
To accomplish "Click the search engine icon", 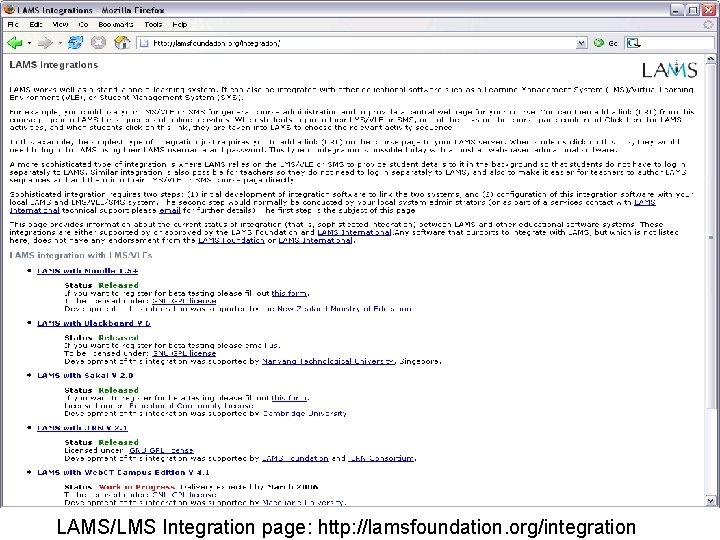I will [634, 43].
